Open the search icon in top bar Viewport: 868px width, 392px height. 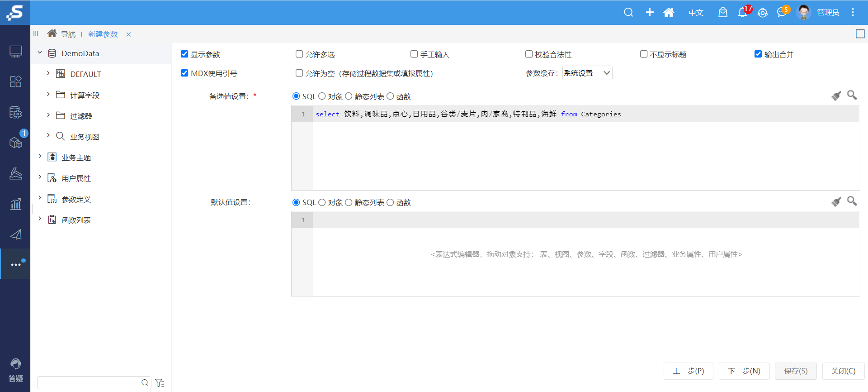628,12
